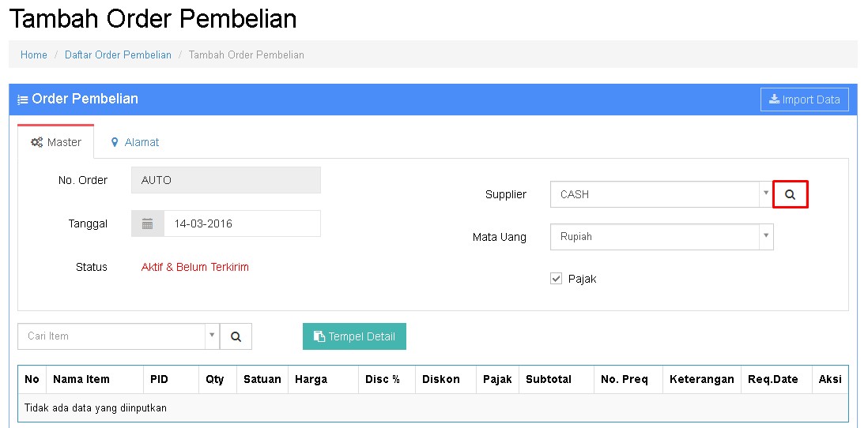Viewport: 868px width, 428px height.
Task: Click the Import Data button
Action: [x=805, y=99]
